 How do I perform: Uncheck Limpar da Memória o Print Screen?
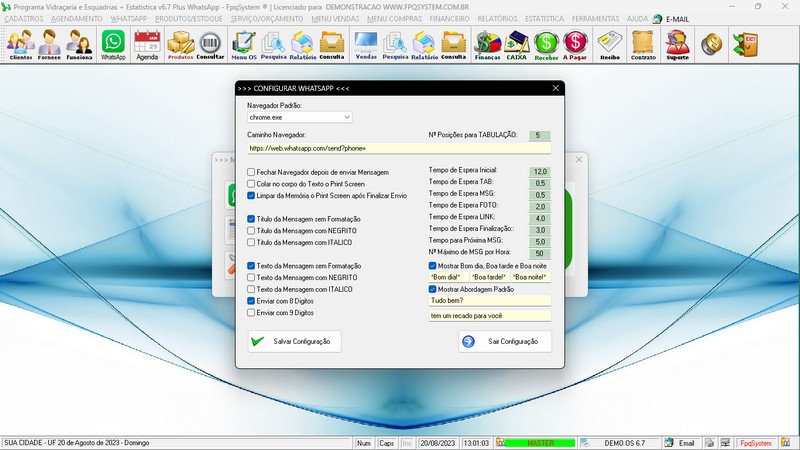[251, 195]
